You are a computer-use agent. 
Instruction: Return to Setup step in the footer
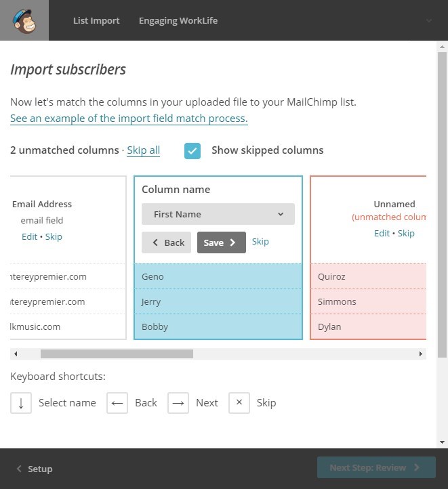[x=35, y=469]
